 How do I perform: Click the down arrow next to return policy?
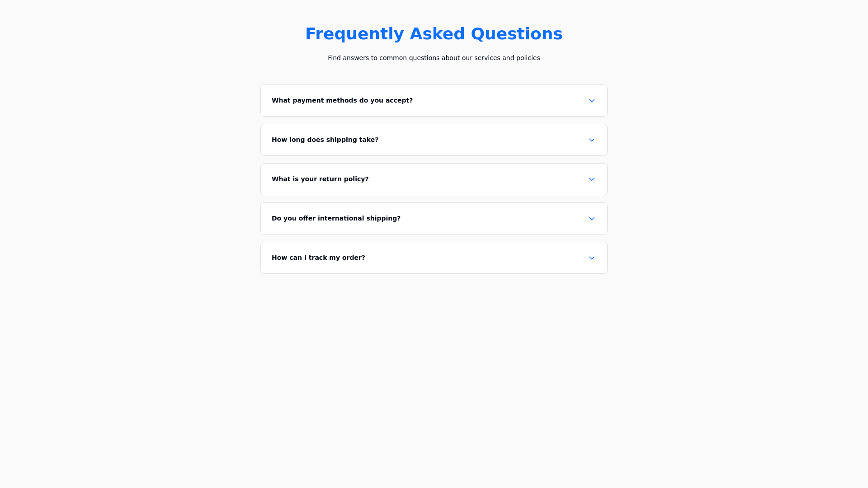point(591,179)
